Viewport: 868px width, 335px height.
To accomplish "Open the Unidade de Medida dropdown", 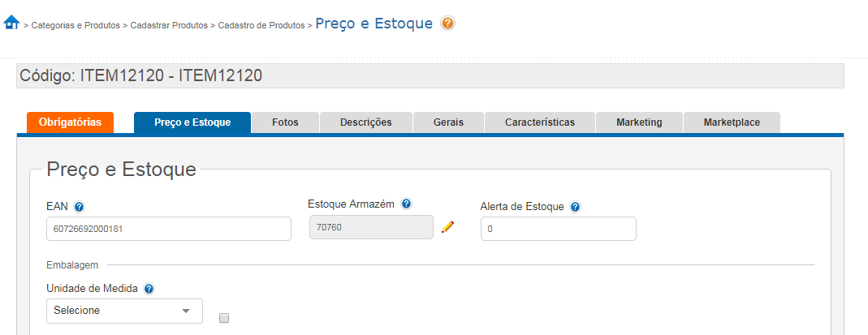I will pos(124,311).
